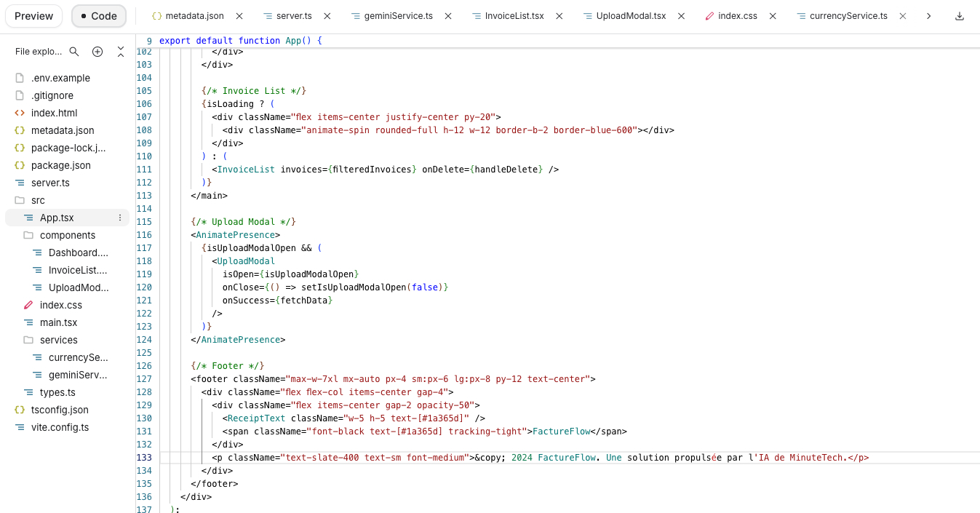The width and height of the screenshot is (980, 513).
Task: Click the search icon in file explorer
Action: click(74, 52)
